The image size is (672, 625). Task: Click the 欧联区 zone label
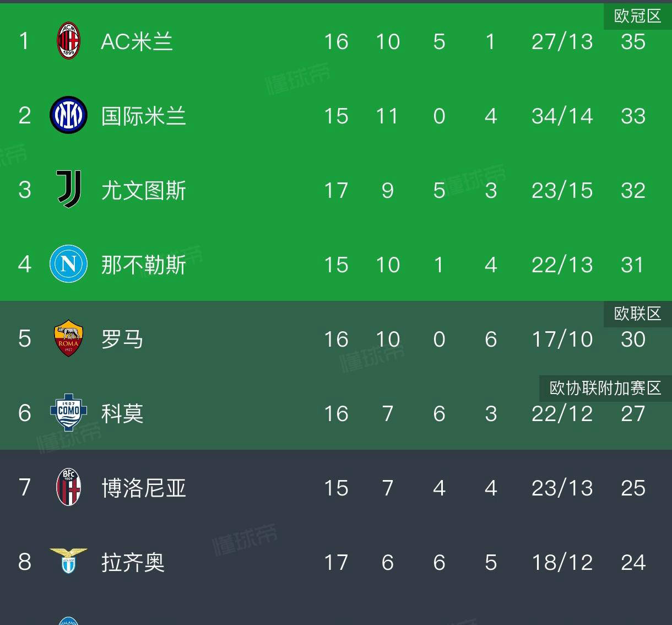(x=637, y=314)
